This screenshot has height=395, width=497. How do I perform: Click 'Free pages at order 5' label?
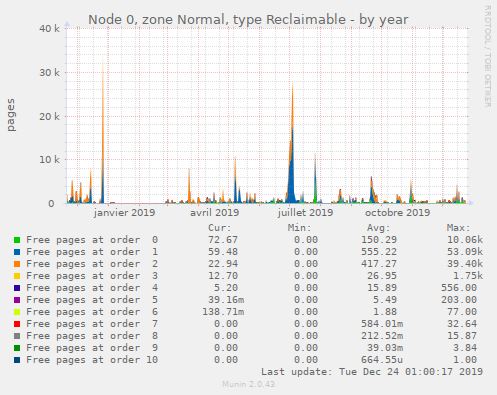(92, 300)
